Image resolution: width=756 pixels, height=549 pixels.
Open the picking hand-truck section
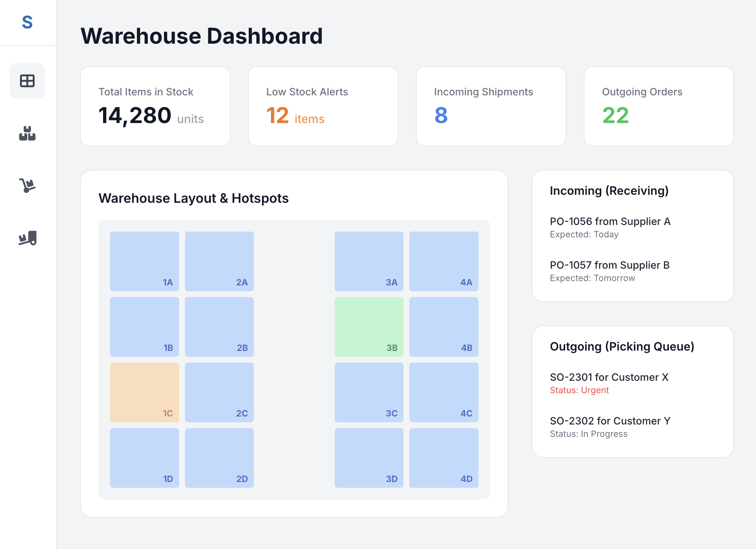point(27,186)
